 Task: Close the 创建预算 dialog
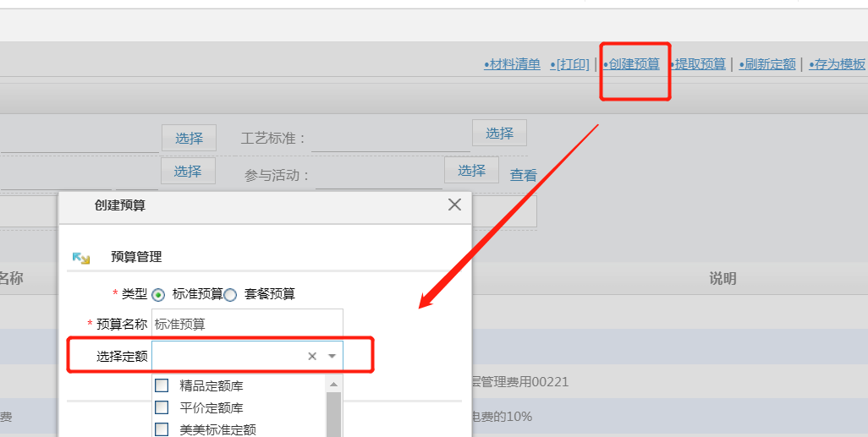[454, 205]
